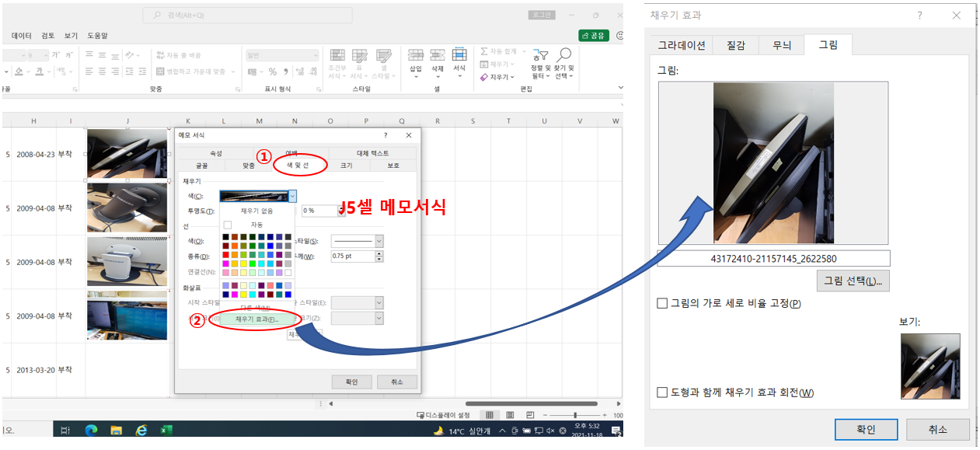
Task: Switch to the Gradient (그라데이션) tab
Action: pos(681,45)
